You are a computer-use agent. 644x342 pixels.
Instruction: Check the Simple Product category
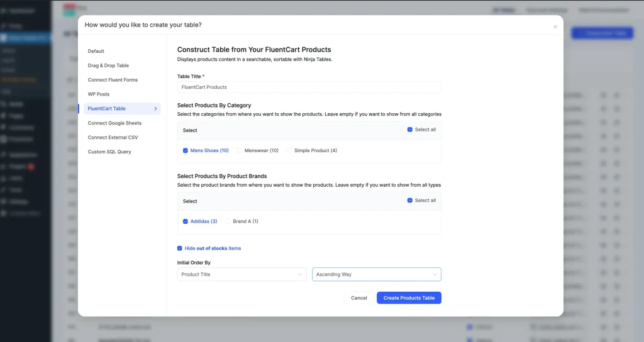coord(290,151)
